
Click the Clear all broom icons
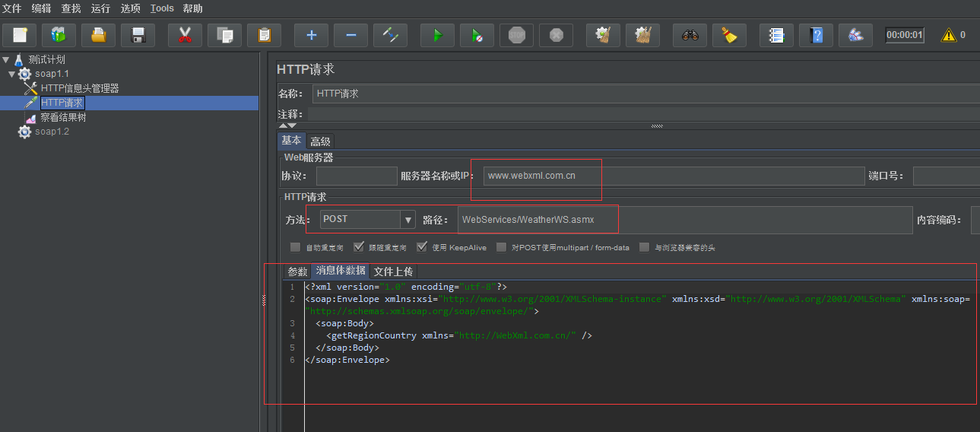pyautogui.click(x=642, y=35)
